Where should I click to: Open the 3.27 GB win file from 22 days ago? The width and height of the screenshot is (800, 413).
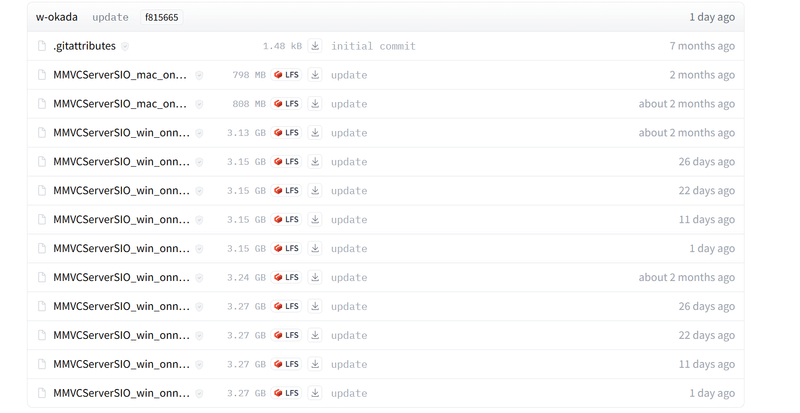pos(121,335)
